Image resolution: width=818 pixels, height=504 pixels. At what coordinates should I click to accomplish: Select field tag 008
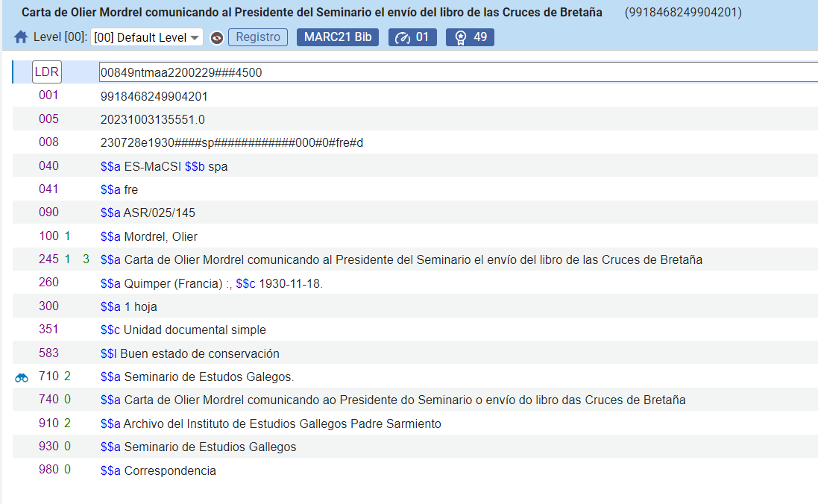coord(48,142)
